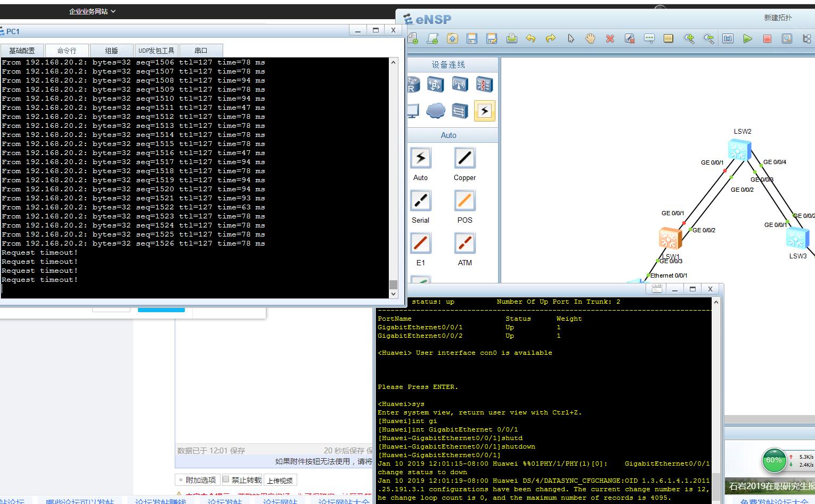Viewport: 815px width, 504px height.
Task: Select the router device category
Action: [413, 85]
